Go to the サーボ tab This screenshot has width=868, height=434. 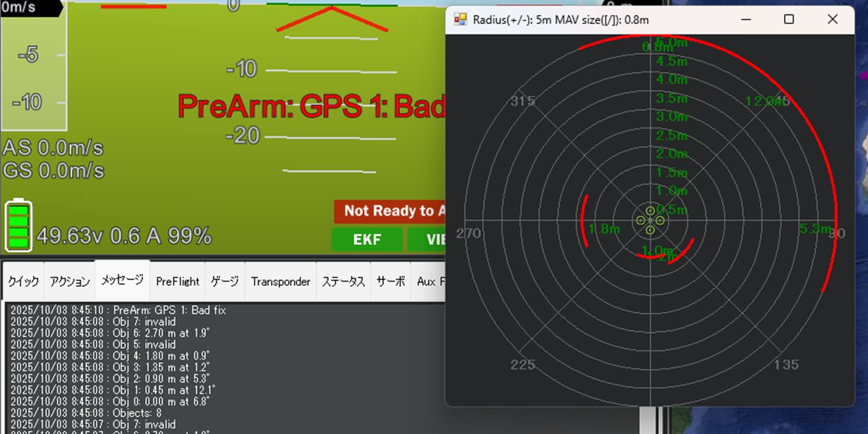pyautogui.click(x=391, y=281)
